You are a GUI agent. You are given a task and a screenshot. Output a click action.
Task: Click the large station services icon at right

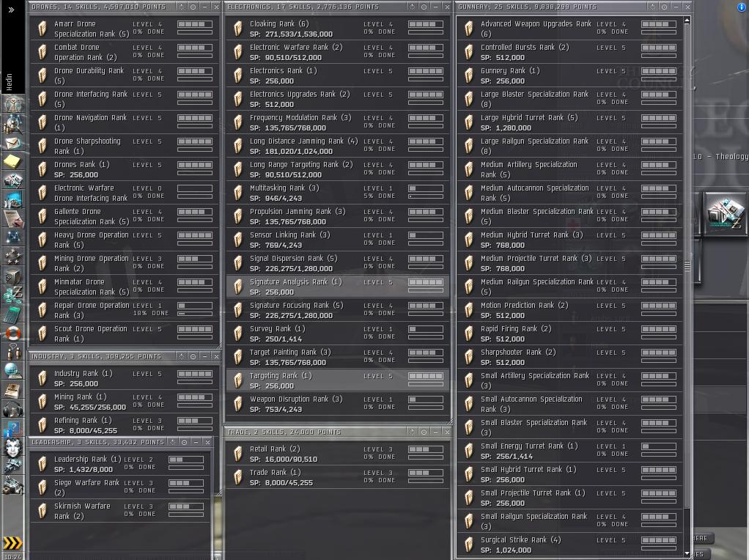pyautogui.click(x=725, y=213)
